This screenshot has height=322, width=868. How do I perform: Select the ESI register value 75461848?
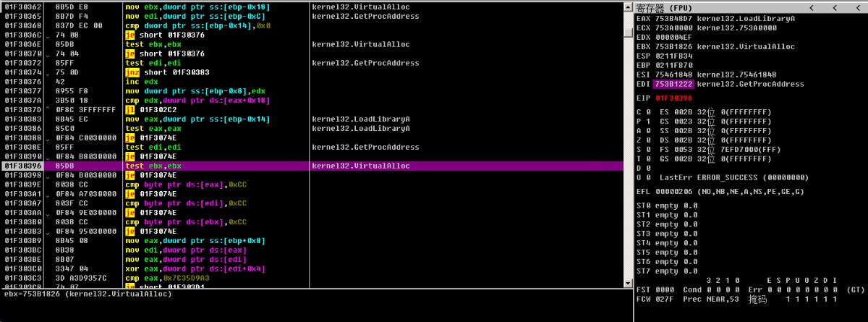point(675,75)
